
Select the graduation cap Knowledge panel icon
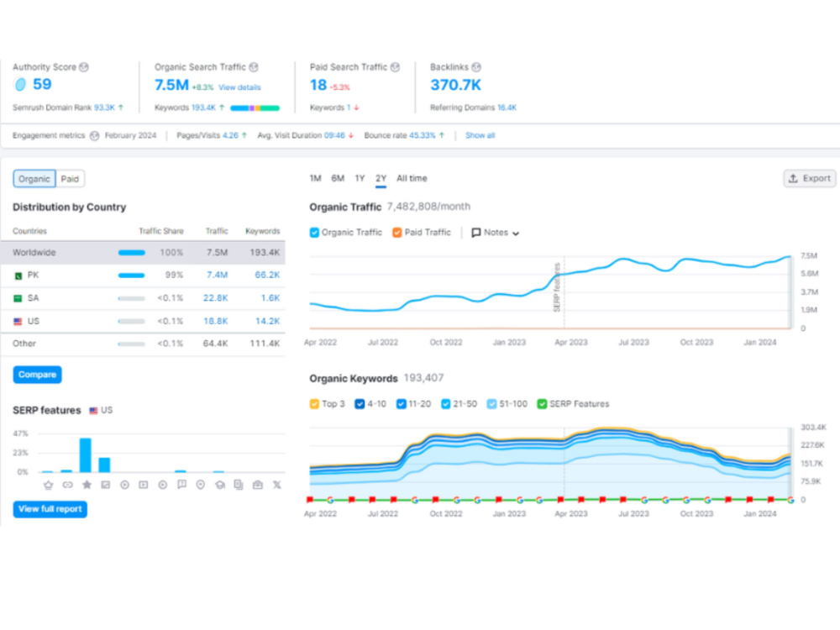[x=219, y=485]
